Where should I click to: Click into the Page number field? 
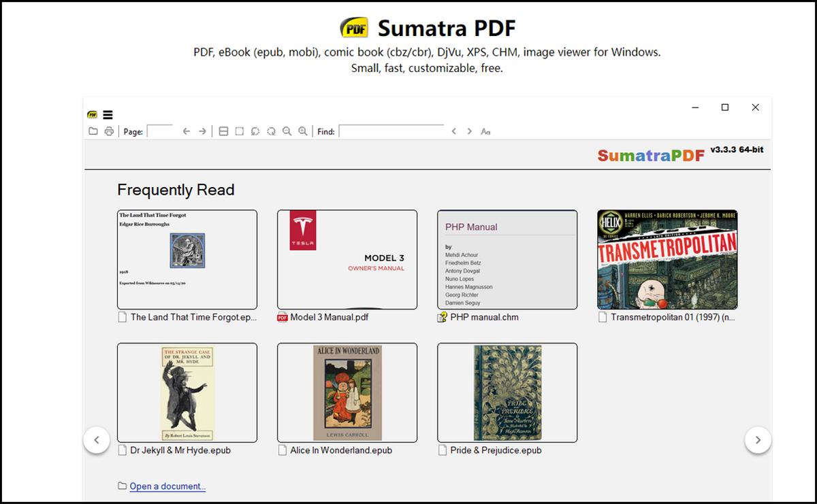click(x=160, y=131)
